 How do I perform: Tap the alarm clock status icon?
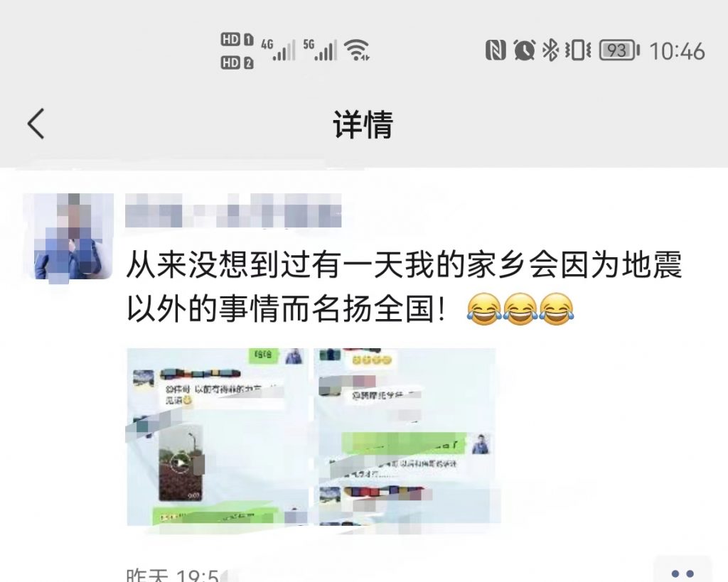[524, 50]
